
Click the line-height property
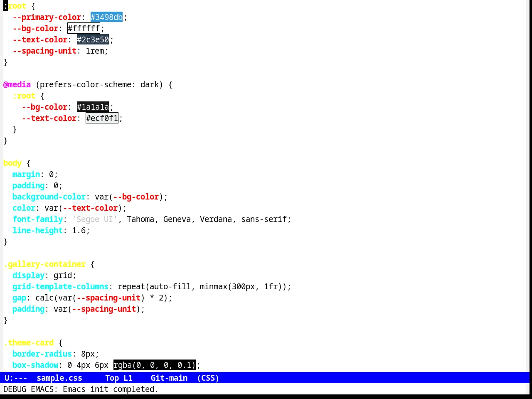click(38, 230)
